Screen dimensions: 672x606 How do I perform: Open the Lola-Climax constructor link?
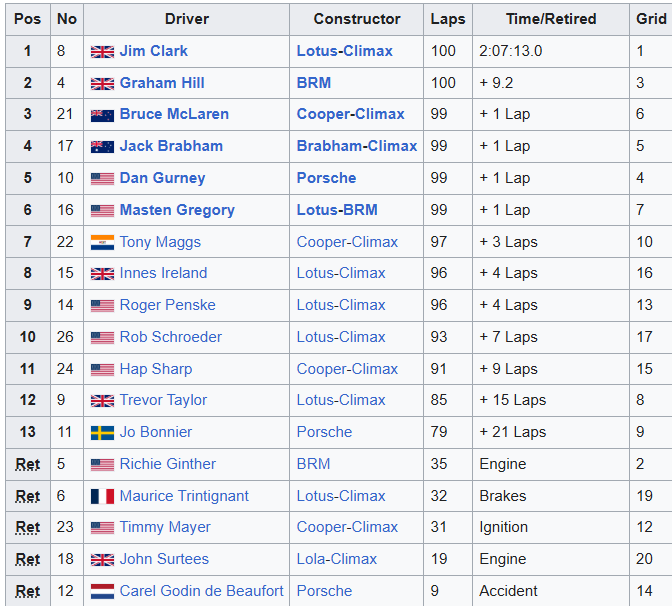click(x=336, y=559)
